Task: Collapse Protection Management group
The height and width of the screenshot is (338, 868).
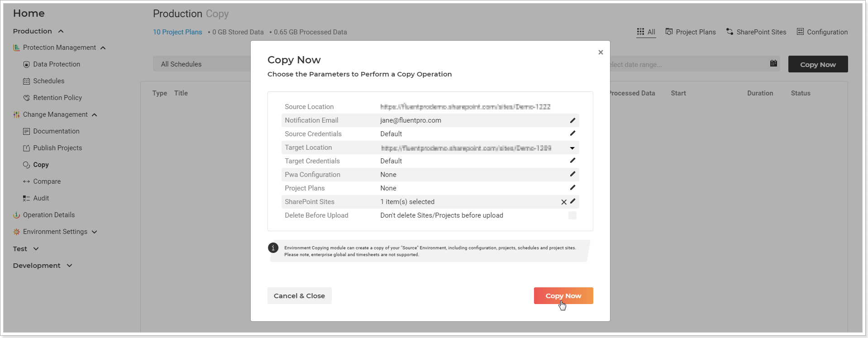Action: (x=103, y=48)
